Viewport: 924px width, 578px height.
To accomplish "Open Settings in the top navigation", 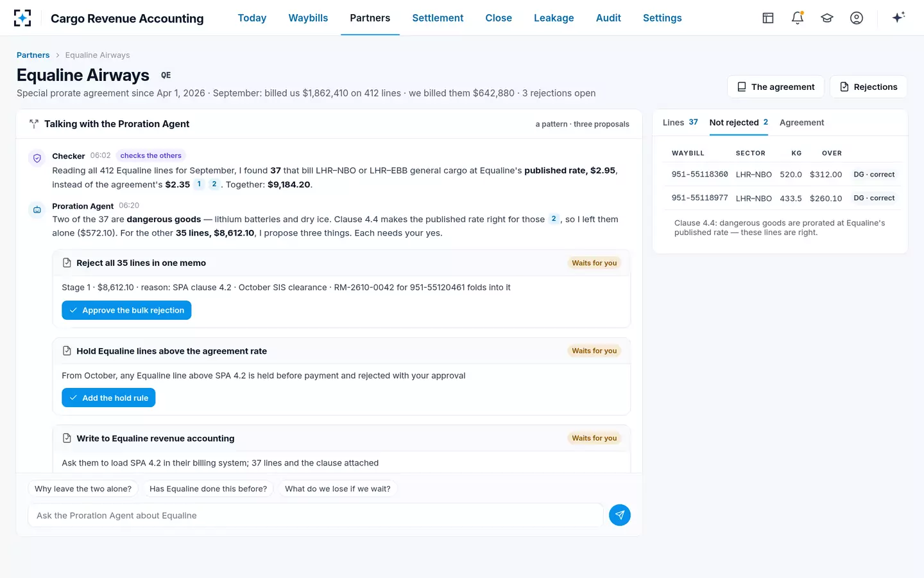I will pos(662,18).
